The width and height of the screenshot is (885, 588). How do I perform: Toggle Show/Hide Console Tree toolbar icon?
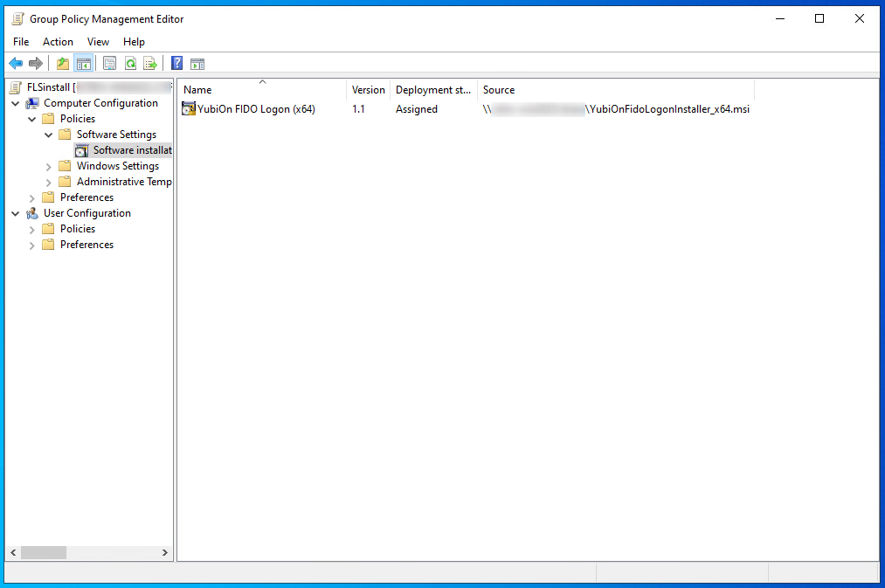pos(84,63)
